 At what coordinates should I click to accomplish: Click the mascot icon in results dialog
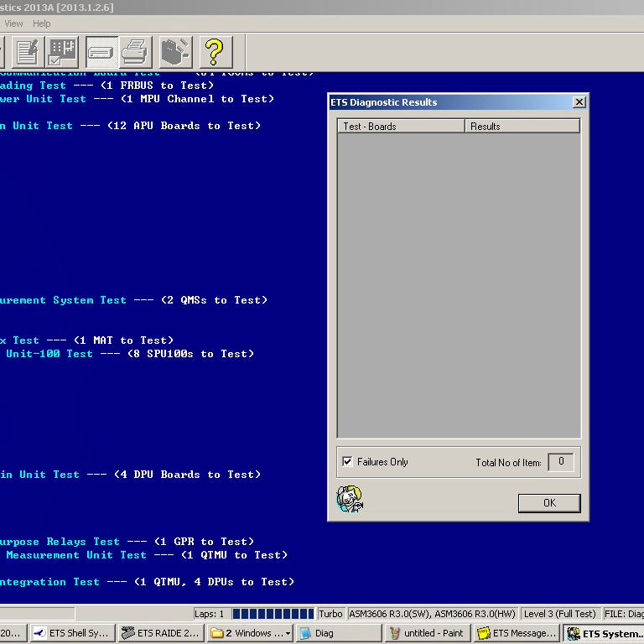(350, 499)
